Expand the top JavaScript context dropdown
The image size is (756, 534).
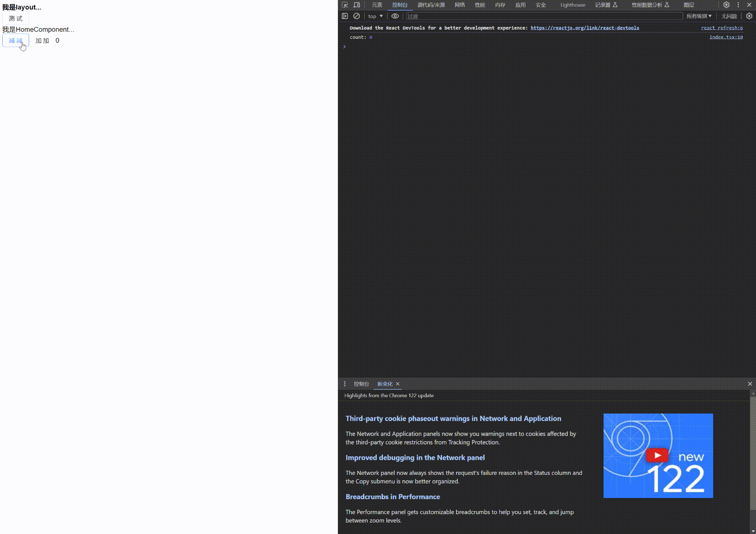coord(375,16)
